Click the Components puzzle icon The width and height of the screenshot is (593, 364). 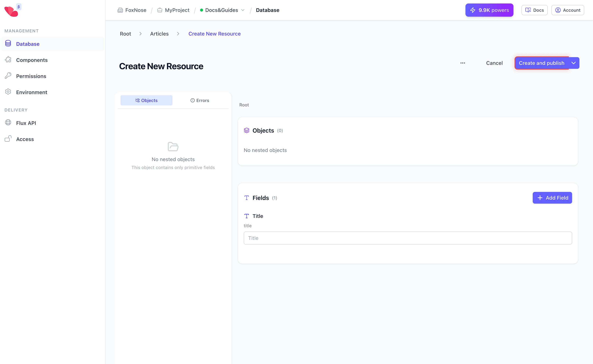click(x=8, y=60)
